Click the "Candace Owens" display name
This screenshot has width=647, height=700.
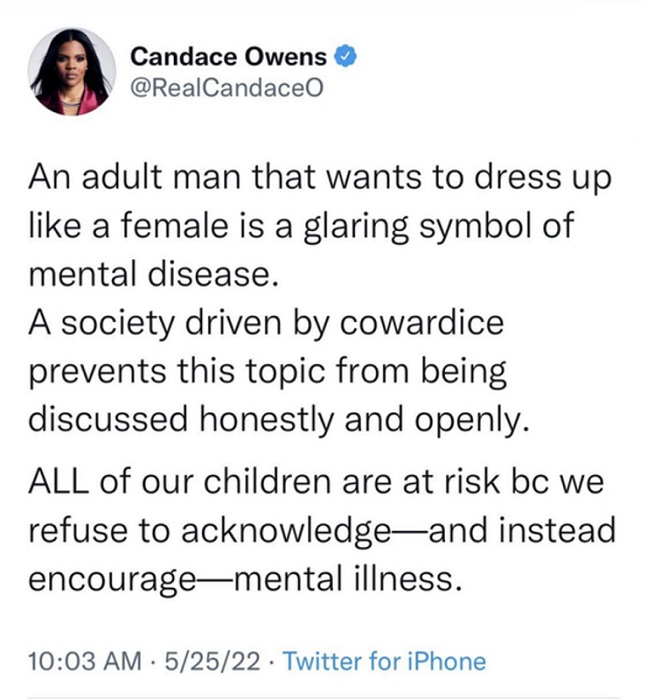[x=231, y=57]
